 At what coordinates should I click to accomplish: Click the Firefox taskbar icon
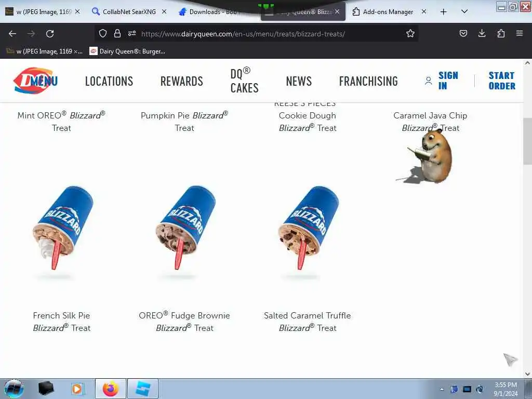pyautogui.click(x=111, y=389)
